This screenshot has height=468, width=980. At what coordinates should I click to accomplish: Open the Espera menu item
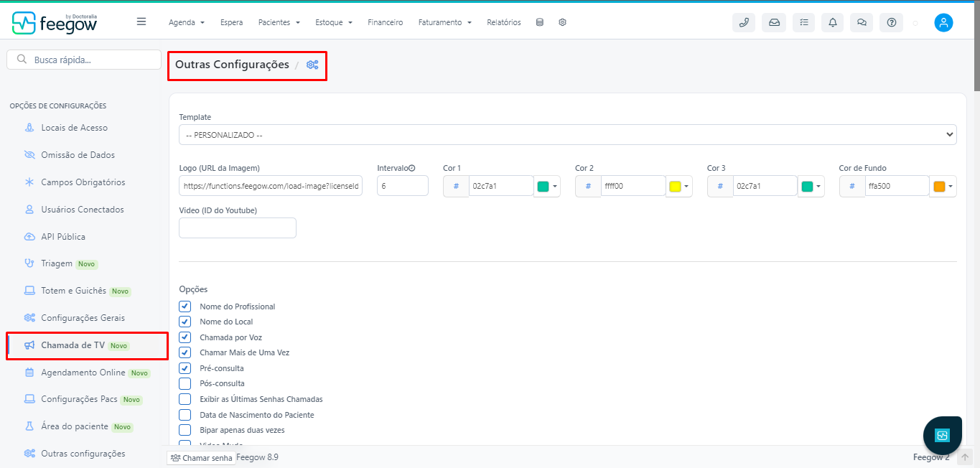[x=231, y=22]
